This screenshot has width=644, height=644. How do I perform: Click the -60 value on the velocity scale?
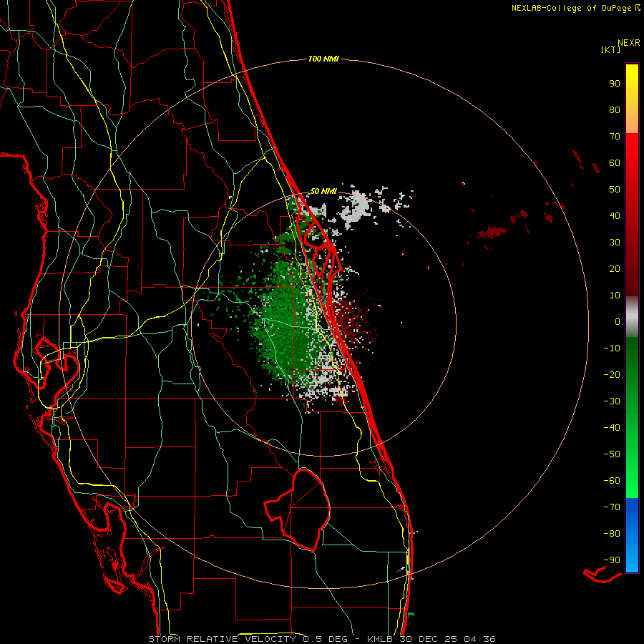coord(612,481)
